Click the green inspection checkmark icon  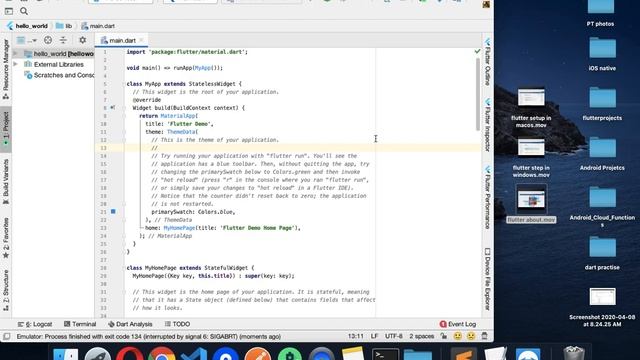(477, 51)
